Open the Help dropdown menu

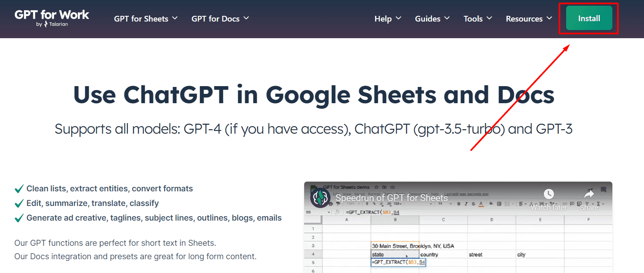[x=388, y=19]
